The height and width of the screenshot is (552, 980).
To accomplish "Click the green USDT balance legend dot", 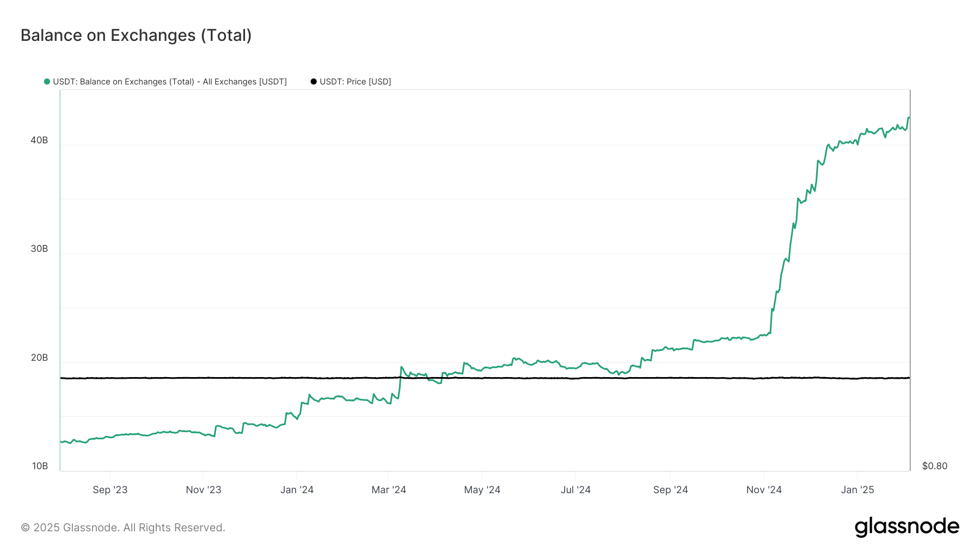I will [47, 82].
